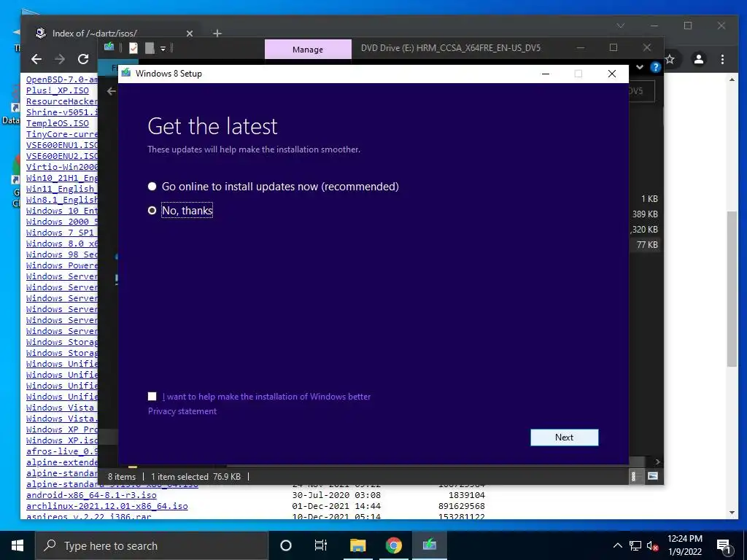
Task: Click the taskbar search box
Action: click(x=152, y=545)
